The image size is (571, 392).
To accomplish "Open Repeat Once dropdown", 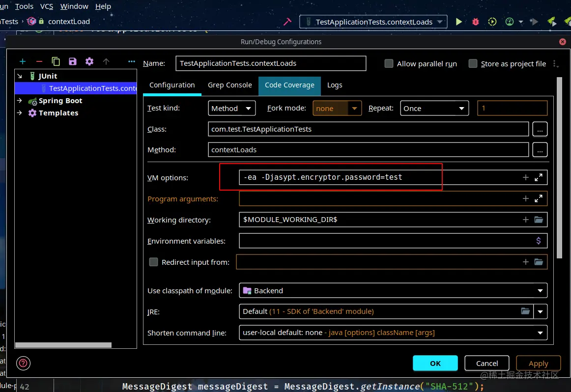I will 434,108.
